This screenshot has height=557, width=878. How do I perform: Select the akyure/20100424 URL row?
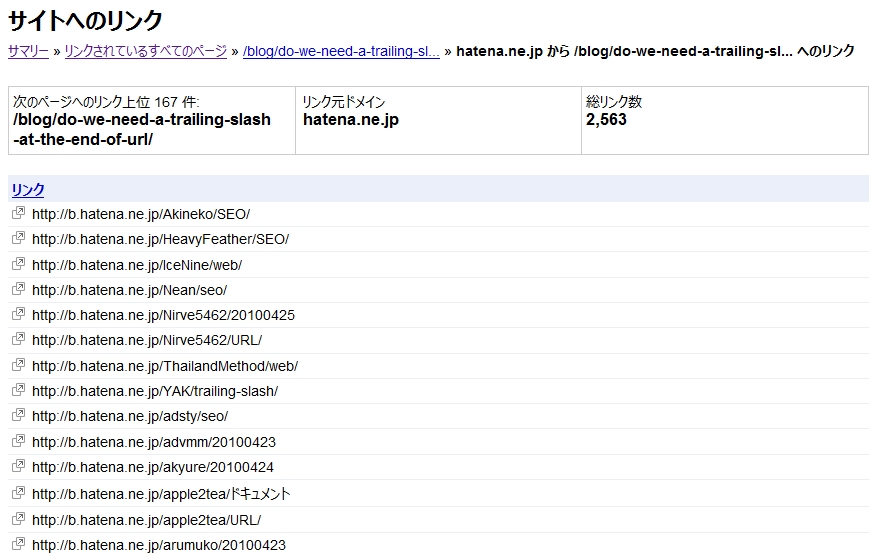click(x=438, y=467)
